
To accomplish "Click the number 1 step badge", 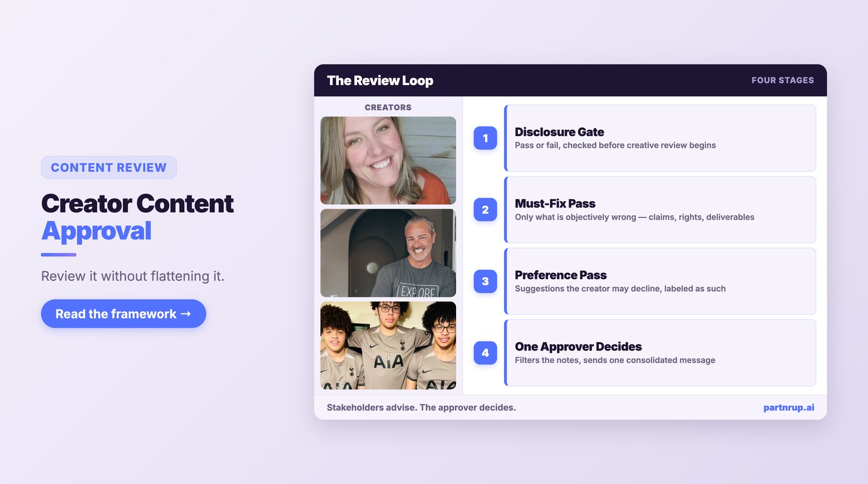I will coord(485,138).
